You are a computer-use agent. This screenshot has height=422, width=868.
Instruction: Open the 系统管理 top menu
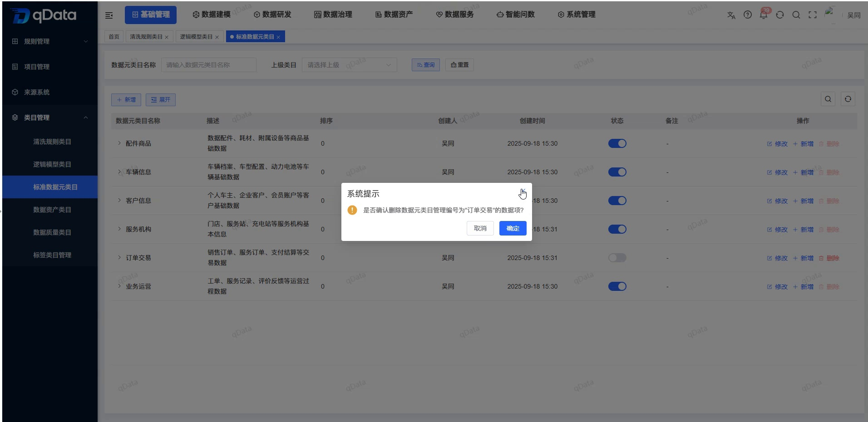pos(577,15)
